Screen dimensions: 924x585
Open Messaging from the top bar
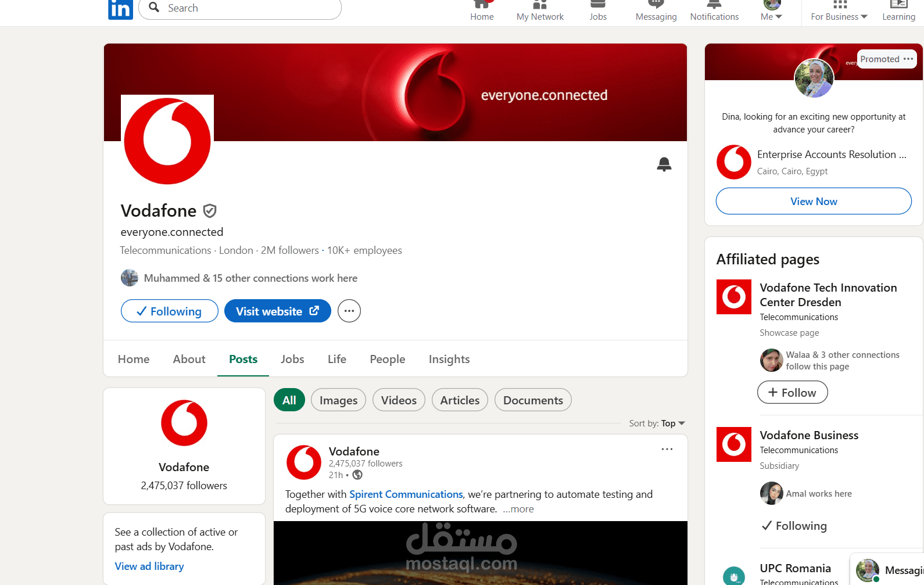[x=656, y=11]
